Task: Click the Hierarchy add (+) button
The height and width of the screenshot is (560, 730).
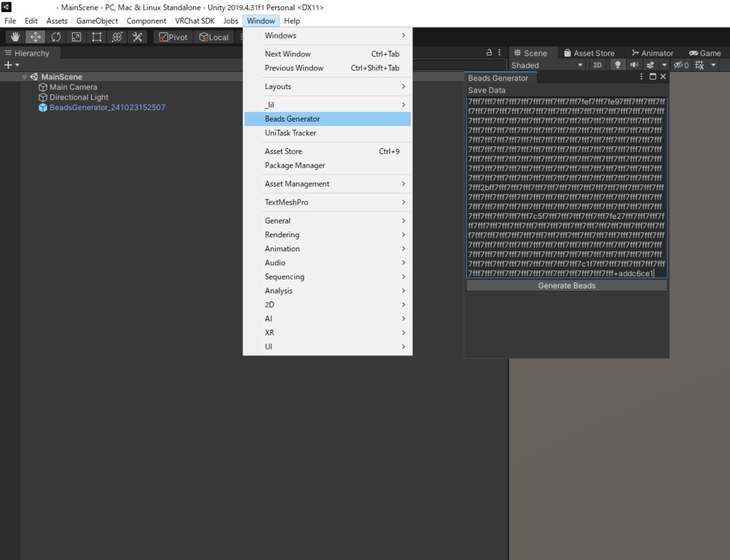Action: [11, 65]
